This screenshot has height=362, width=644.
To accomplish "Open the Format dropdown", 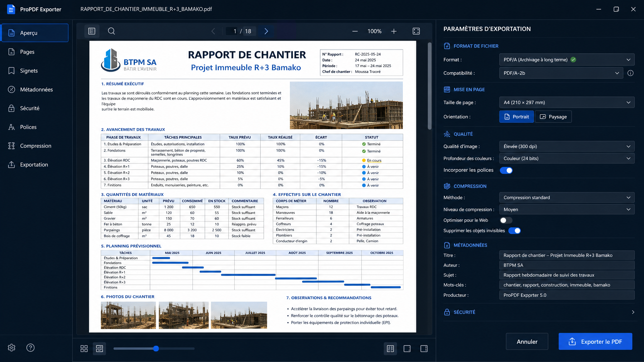I will (x=567, y=60).
